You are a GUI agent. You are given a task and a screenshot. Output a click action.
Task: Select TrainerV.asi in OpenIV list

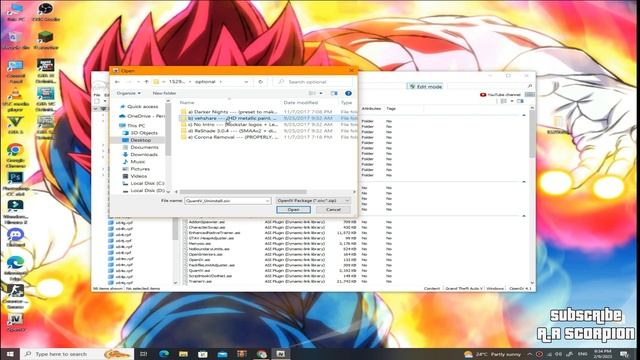200,281
